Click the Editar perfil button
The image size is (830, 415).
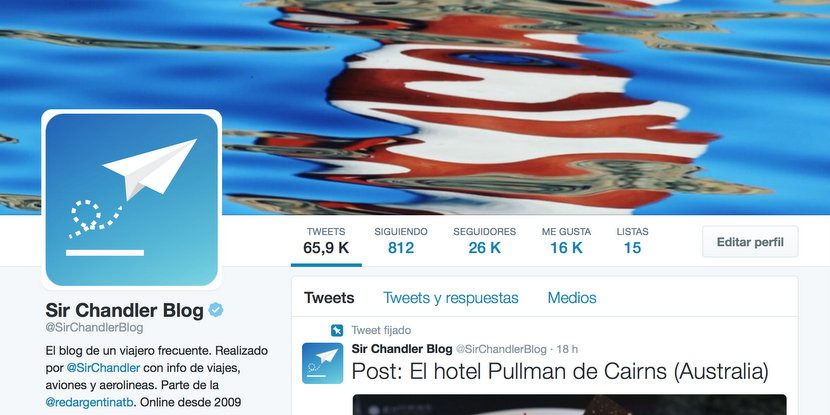(750, 242)
